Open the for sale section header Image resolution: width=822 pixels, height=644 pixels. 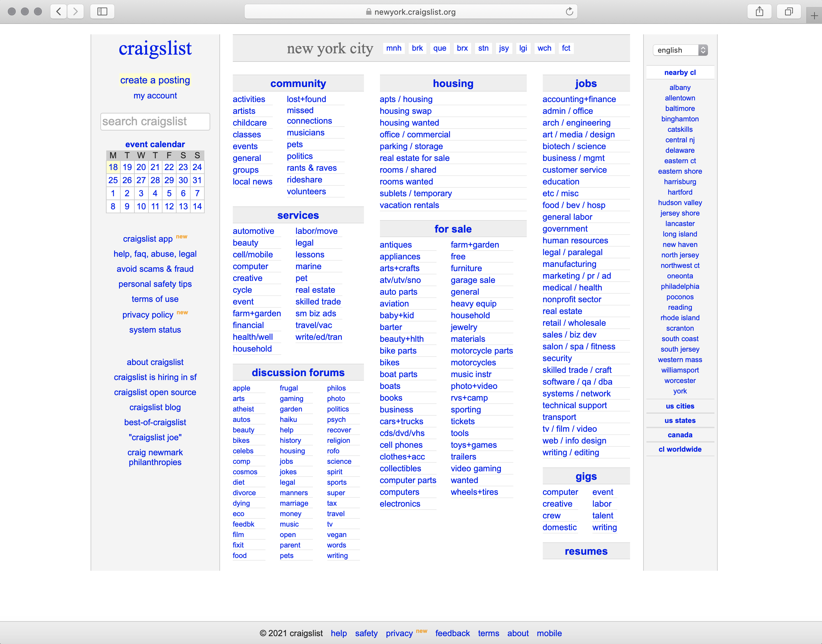[453, 229]
